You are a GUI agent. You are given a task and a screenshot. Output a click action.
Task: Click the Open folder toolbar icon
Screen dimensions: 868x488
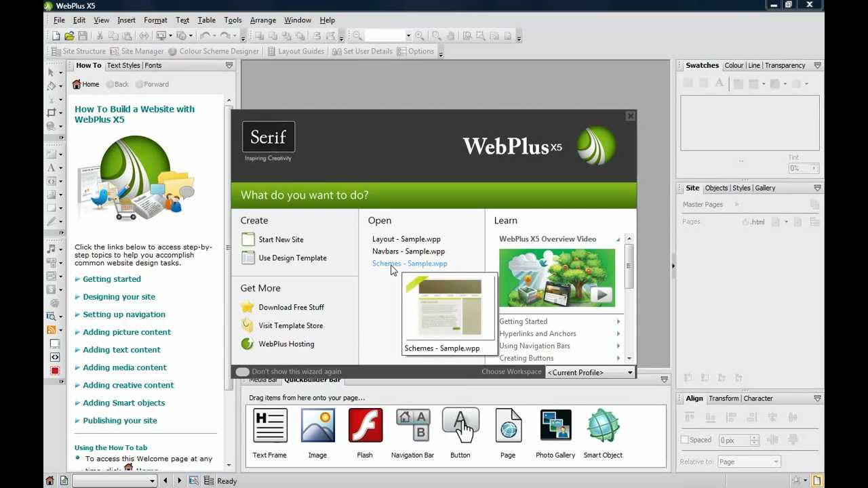[x=70, y=36]
